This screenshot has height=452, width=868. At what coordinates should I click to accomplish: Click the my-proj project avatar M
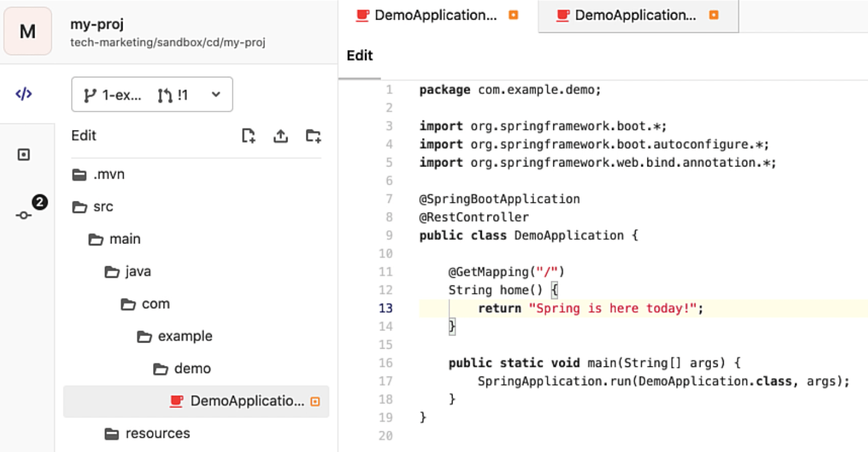pyautogui.click(x=28, y=32)
